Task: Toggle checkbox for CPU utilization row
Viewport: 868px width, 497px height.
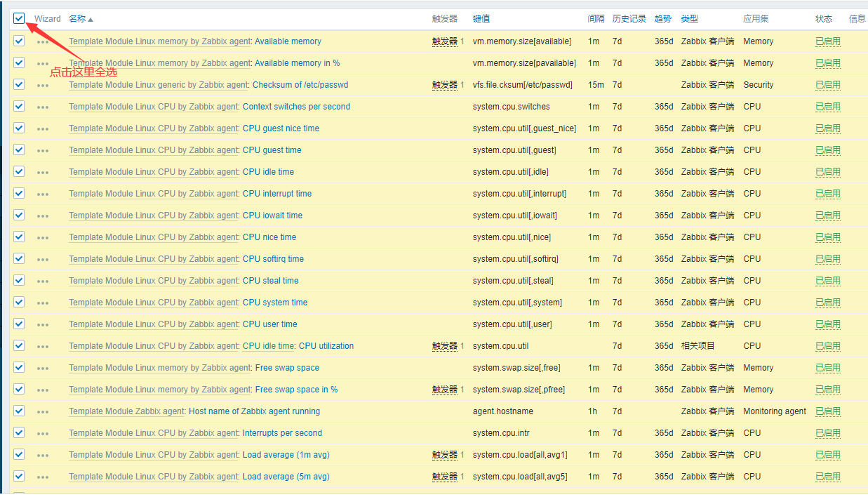Action: click(x=19, y=345)
